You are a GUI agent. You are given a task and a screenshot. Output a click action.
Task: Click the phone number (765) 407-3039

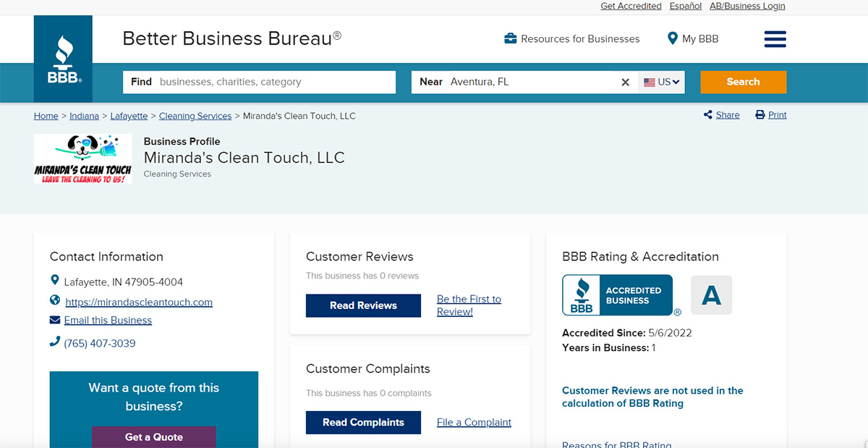[100, 344]
